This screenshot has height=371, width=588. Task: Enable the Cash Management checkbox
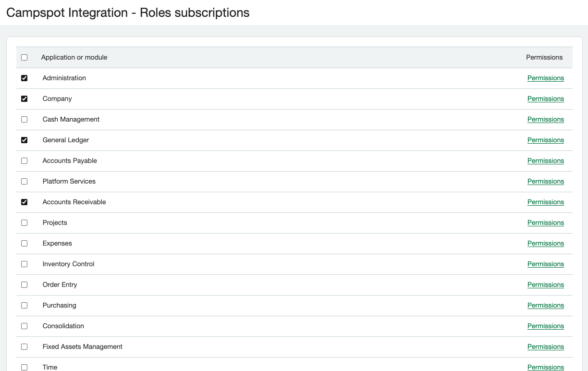[24, 119]
